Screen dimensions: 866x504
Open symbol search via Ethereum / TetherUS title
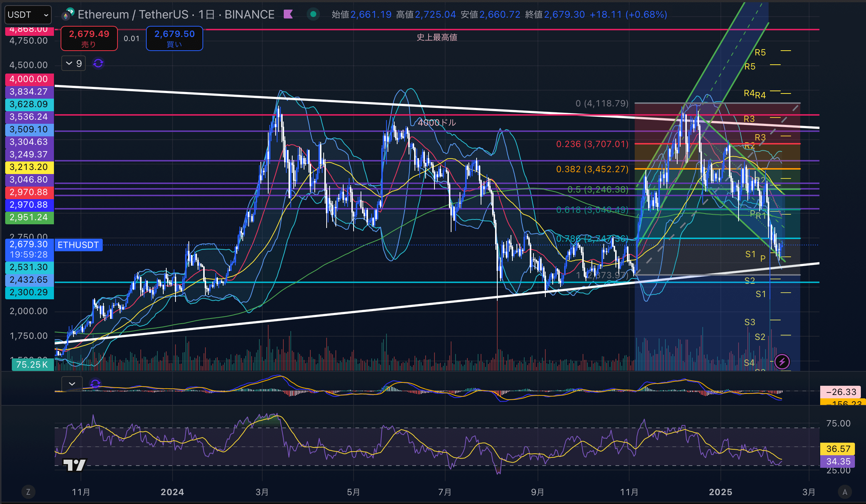[x=133, y=14]
